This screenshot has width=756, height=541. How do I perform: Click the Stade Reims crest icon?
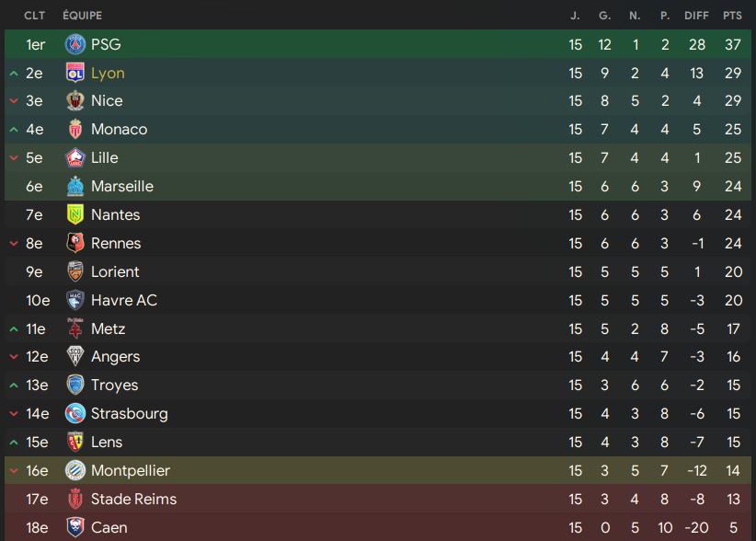[75, 499]
